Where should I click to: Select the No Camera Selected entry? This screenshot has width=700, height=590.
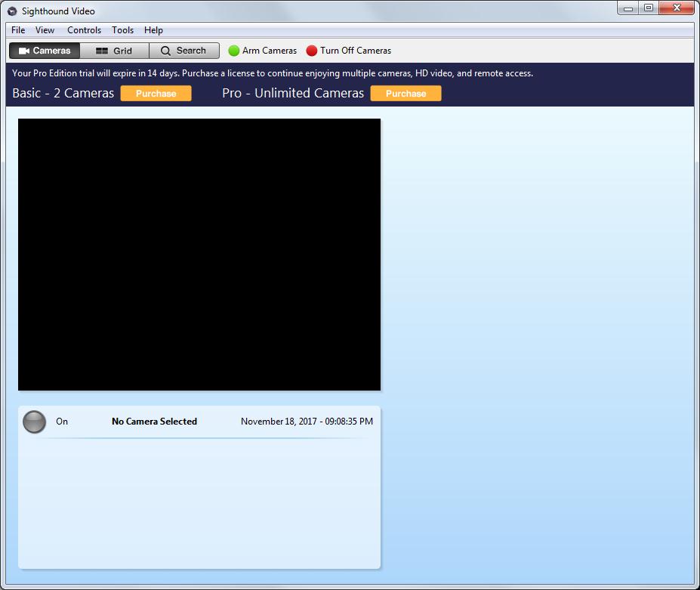click(x=154, y=422)
